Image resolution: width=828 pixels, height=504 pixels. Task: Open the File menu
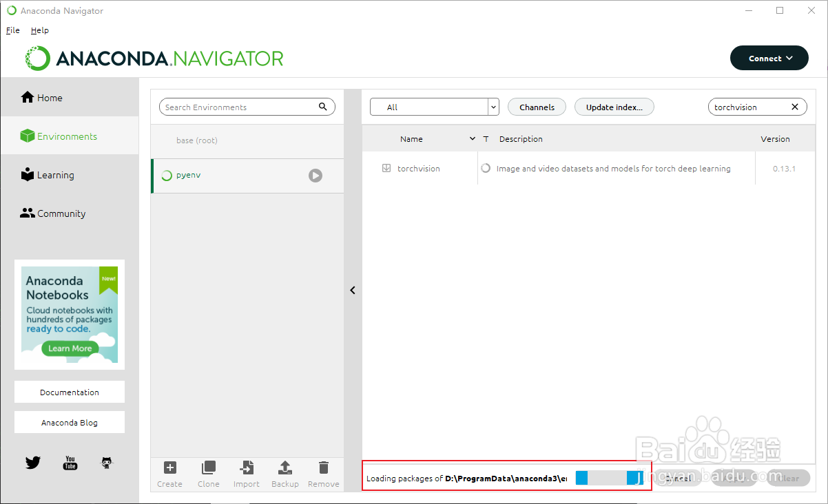tap(12, 30)
